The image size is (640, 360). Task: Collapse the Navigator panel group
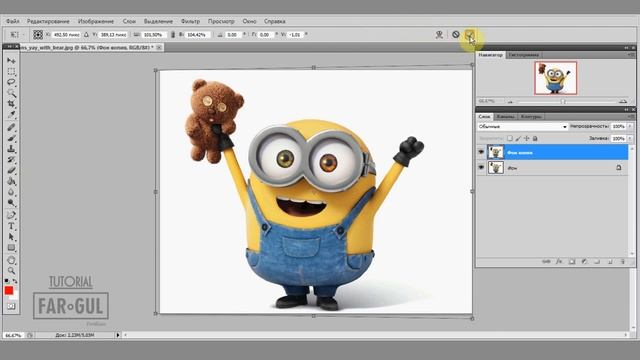pos(627,48)
